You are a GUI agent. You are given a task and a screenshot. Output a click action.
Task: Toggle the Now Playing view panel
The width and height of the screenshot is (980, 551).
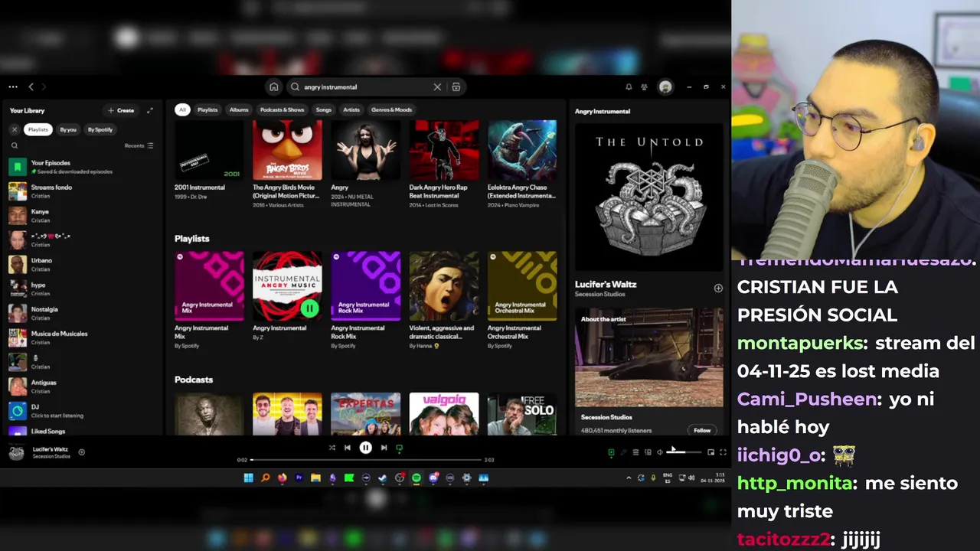pos(611,452)
